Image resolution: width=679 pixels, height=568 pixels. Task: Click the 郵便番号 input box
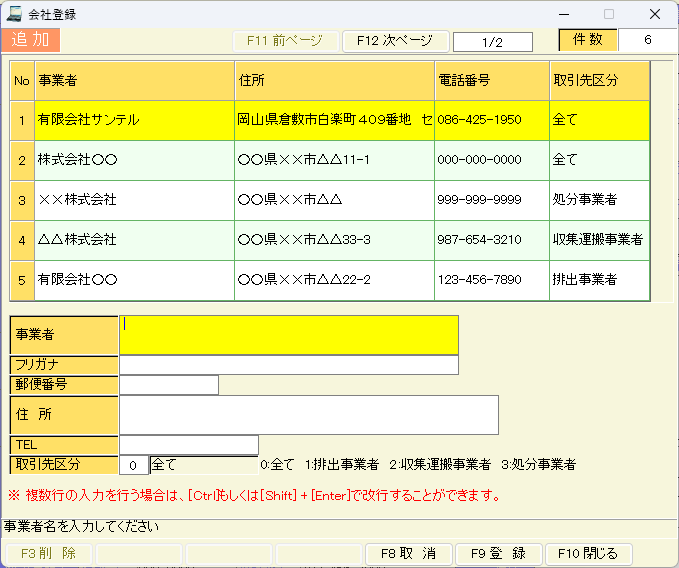(168, 385)
